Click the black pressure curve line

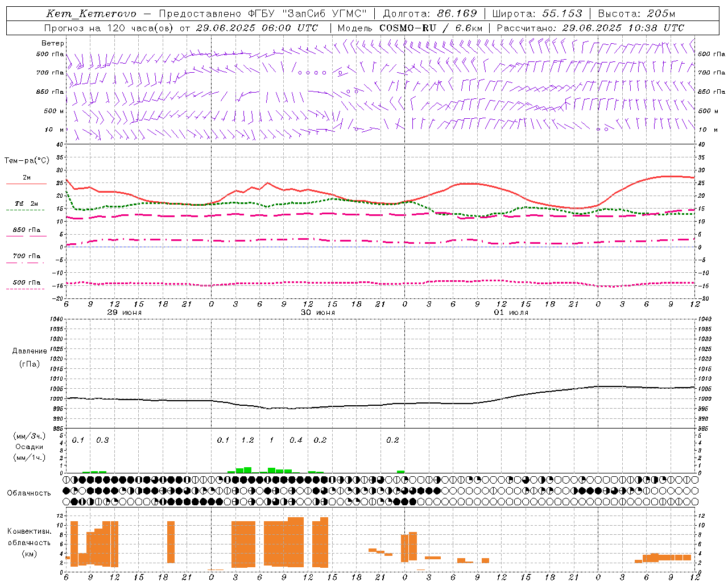click(380, 405)
